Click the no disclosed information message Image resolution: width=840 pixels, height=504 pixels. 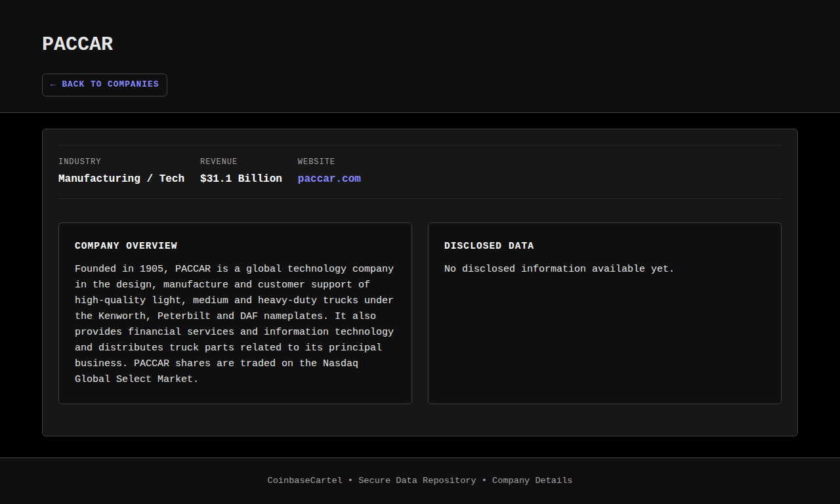click(x=559, y=269)
